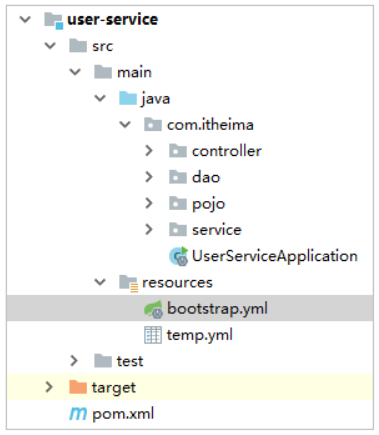Viewport: 379px width, 435px height.
Task: Collapse the src folder
Action: 50,46
